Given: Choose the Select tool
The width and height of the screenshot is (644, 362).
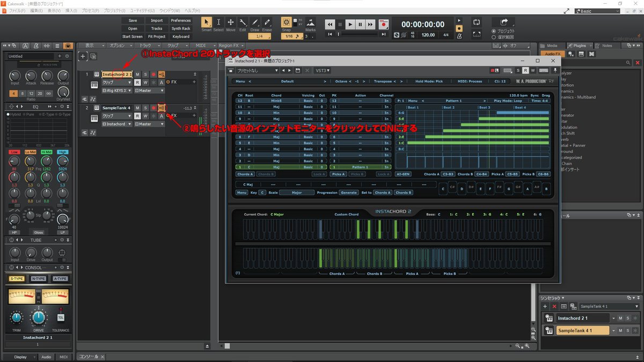Looking at the screenshot, I should coord(218,23).
